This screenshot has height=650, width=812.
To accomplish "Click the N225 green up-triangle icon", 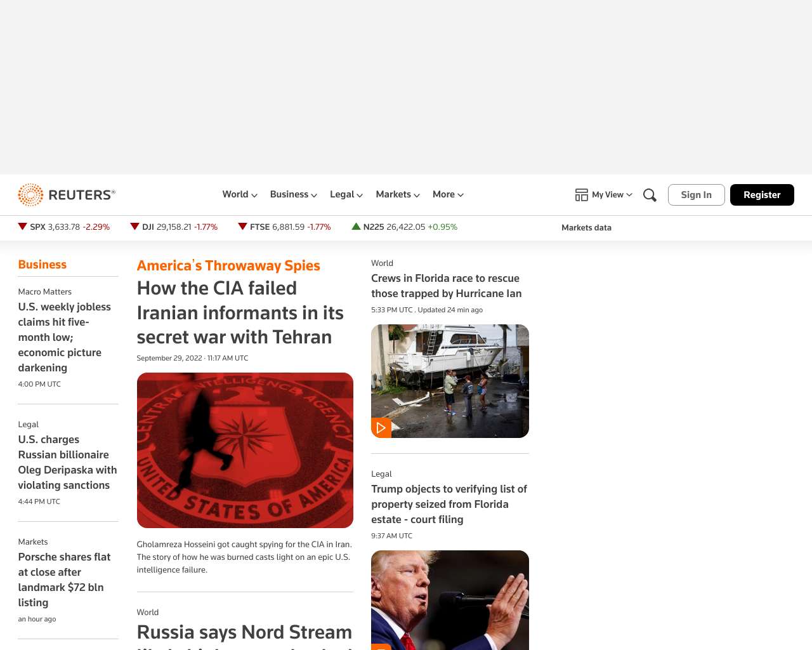I will pos(356,227).
